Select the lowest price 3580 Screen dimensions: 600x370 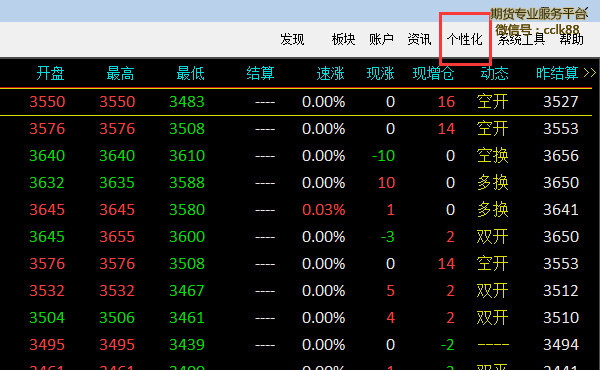[187, 210]
